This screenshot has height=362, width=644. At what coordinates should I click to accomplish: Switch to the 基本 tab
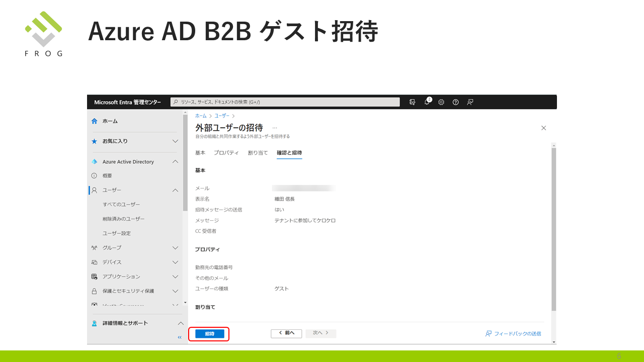tap(200, 153)
